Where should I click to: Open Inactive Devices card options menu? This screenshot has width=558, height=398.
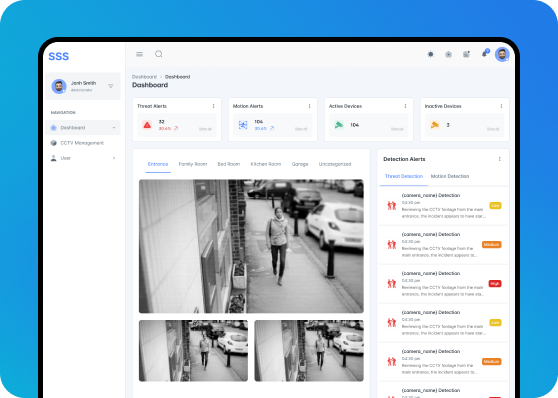[x=501, y=106]
